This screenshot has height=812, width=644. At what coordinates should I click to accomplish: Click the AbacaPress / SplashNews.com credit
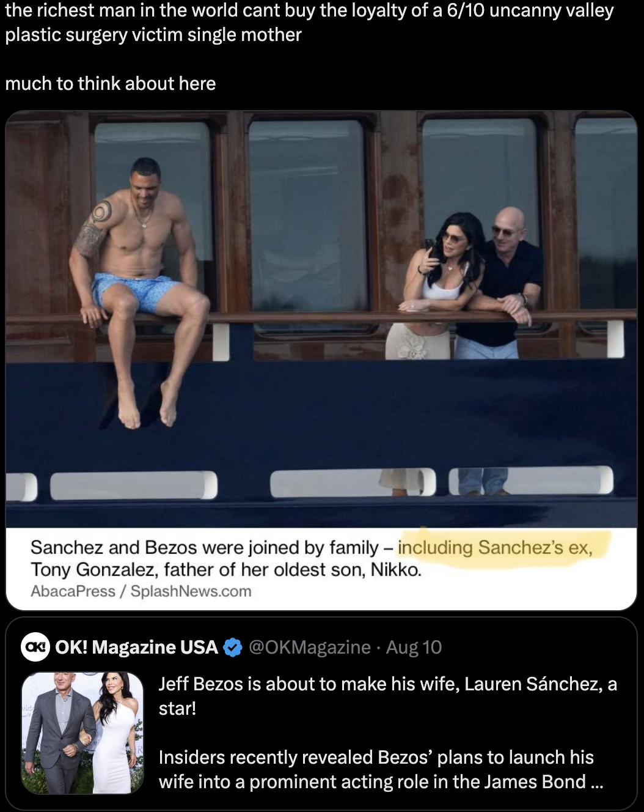pos(141,591)
